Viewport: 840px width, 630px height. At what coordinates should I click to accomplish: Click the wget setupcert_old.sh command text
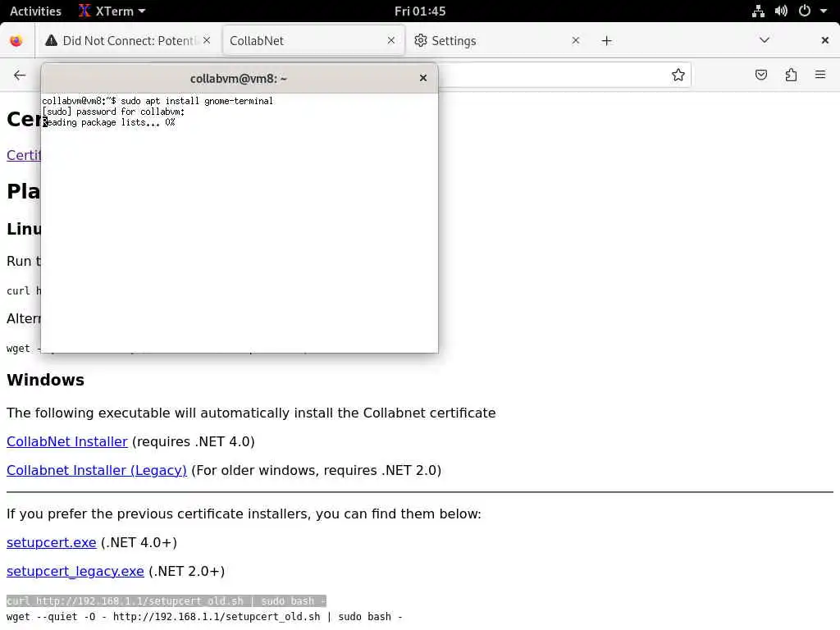[x=204, y=617]
